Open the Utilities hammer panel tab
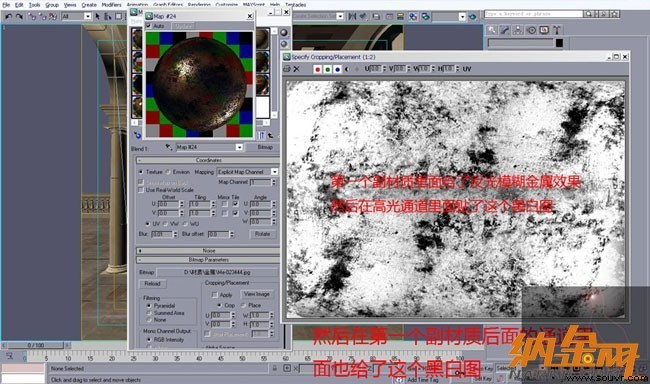This screenshot has width=650, height=384. pyautogui.click(x=557, y=30)
